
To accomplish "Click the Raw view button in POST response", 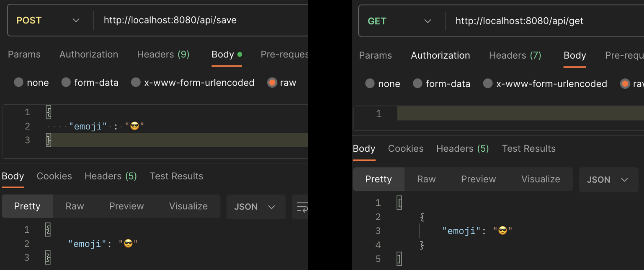I will coord(75,206).
